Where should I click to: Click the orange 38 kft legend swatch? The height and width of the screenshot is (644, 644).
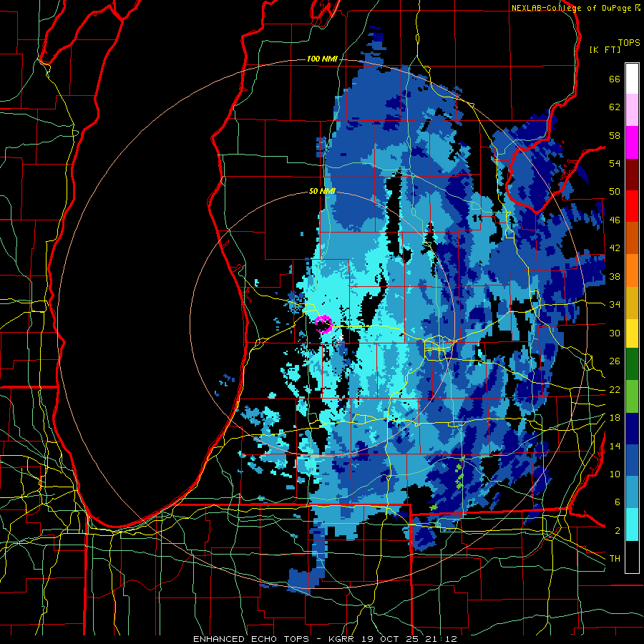pos(632,270)
